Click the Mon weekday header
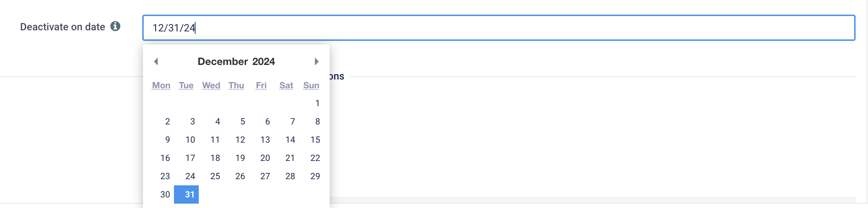868x208 pixels. tap(161, 85)
